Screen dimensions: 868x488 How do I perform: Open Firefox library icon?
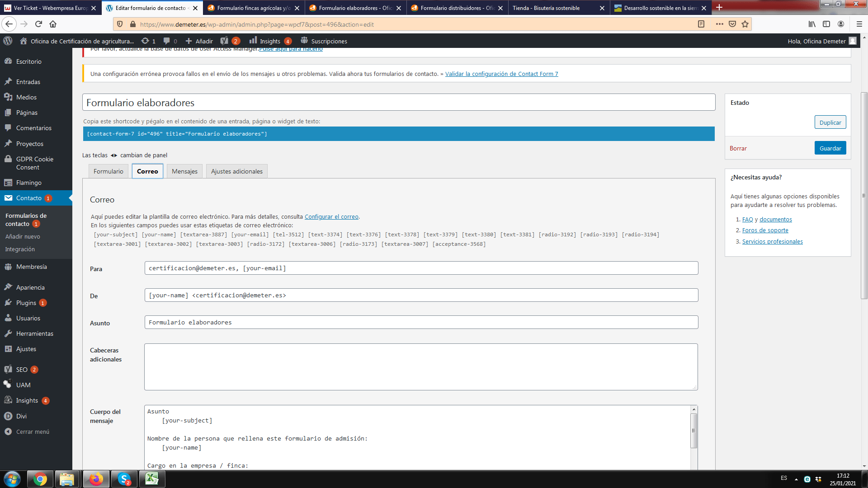point(812,24)
